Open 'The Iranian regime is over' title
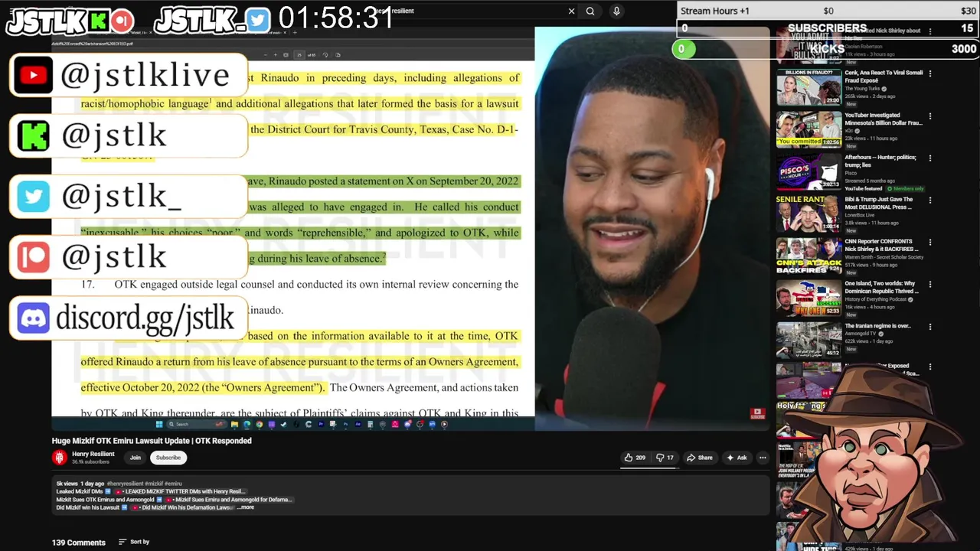This screenshot has width=980, height=551. point(877,326)
